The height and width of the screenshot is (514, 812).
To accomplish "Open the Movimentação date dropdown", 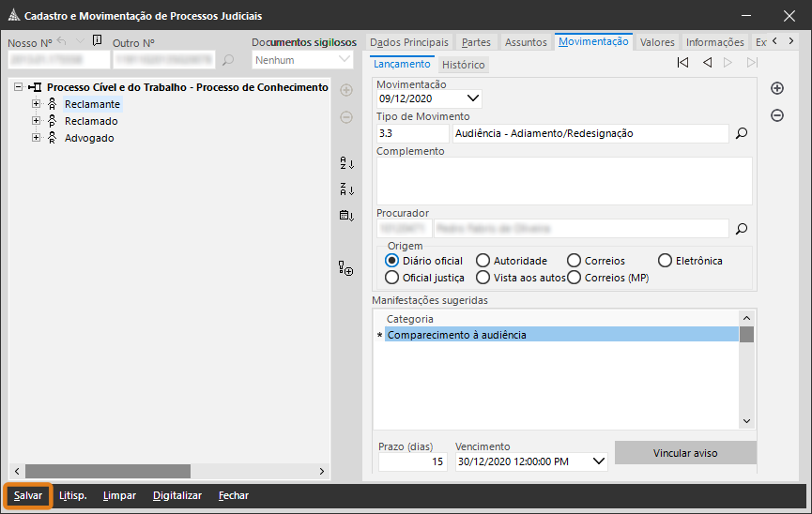I will (473, 98).
